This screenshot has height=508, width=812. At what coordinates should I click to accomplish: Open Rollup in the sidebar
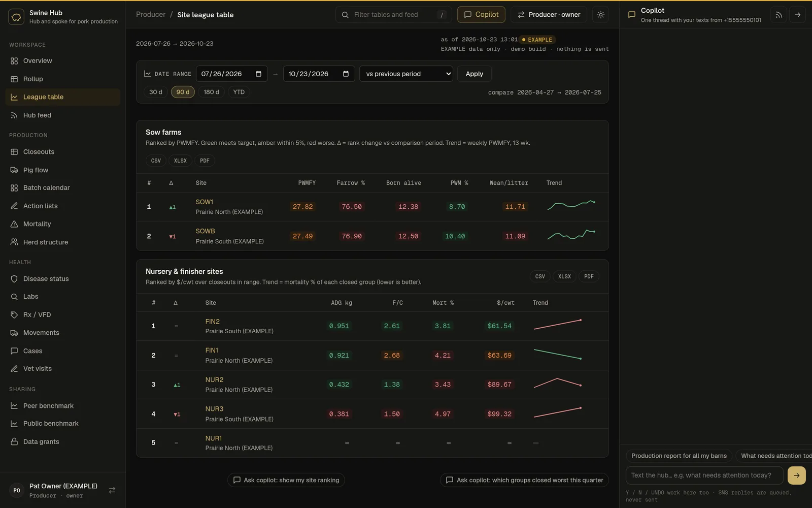click(x=63, y=79)
